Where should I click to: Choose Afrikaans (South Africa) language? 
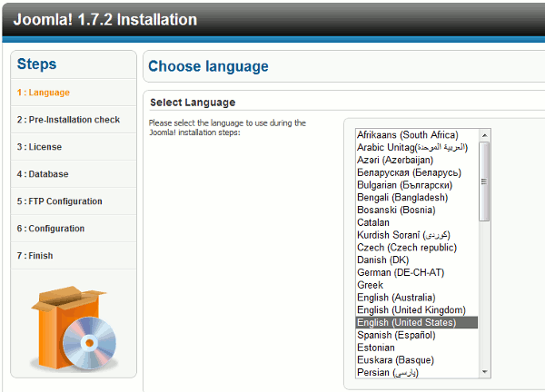coord(407,135)
